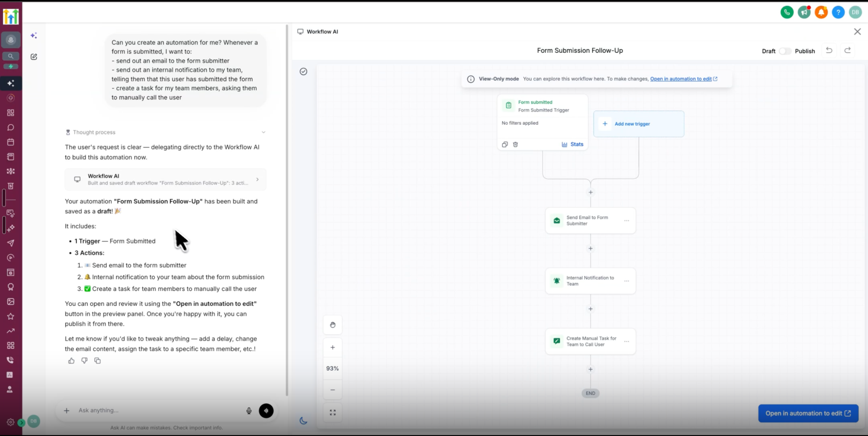Click the green phone dialer icon
Screen dimensions: 868x436
click(x=787, y=12)
